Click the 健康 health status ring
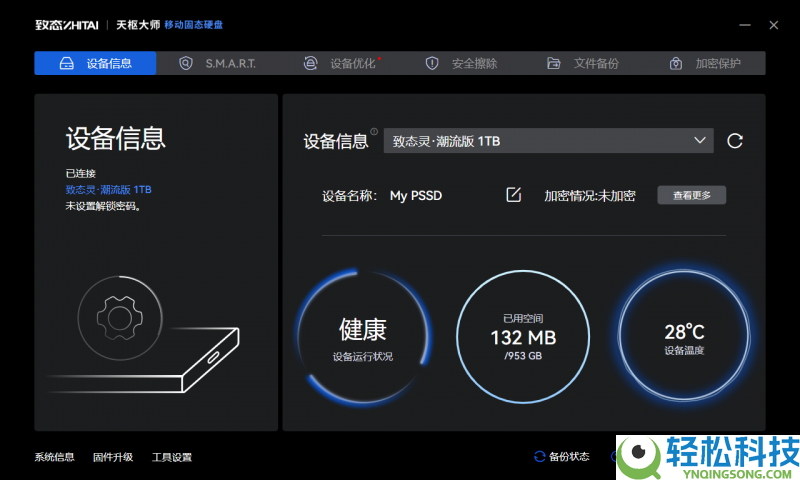 coord(364,336)
